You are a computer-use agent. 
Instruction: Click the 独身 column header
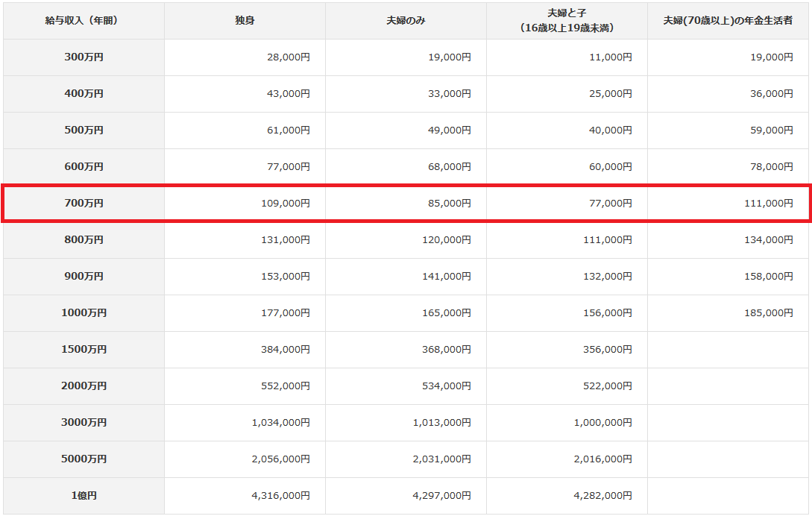[245, 21]
